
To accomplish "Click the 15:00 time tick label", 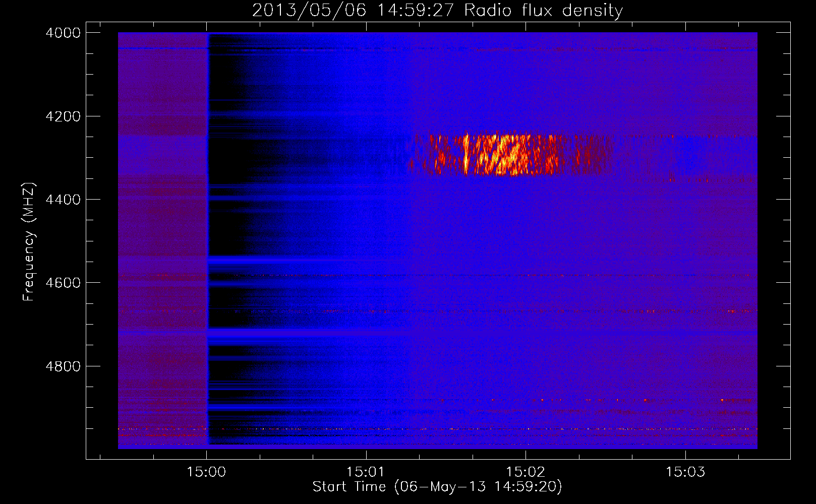I will 206,472.
